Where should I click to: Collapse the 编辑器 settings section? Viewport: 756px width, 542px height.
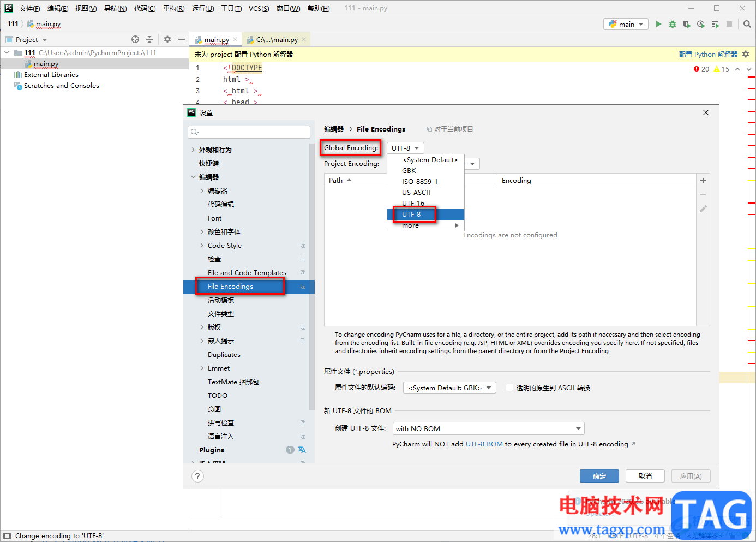pyautogui.click(x=193, y=177)
